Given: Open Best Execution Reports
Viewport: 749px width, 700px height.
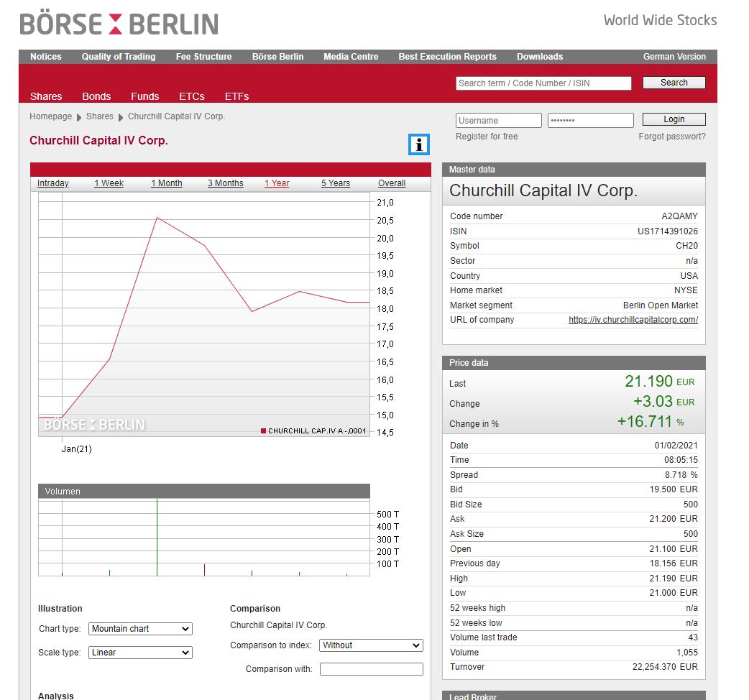Looking at the screenshot, I should click(x=448, y=57).
